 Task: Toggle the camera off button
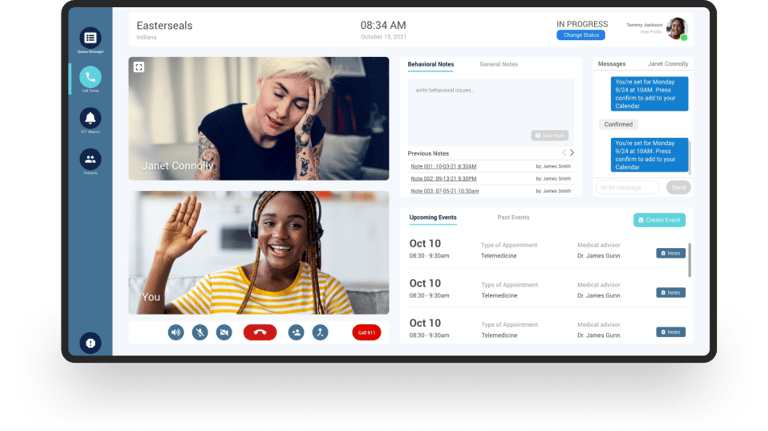224,333
